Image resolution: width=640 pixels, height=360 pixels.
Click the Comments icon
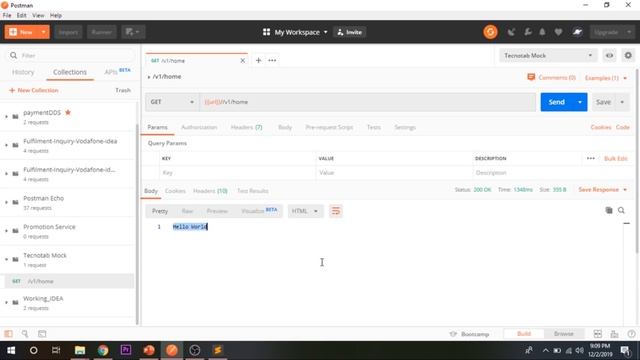point(531,77)
